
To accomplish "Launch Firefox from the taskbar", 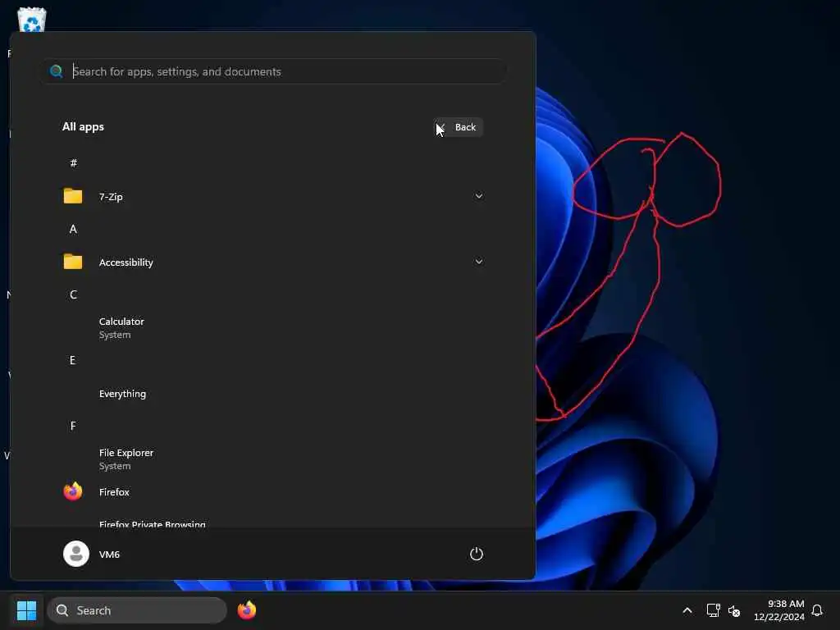I will [x=246, y=610].
